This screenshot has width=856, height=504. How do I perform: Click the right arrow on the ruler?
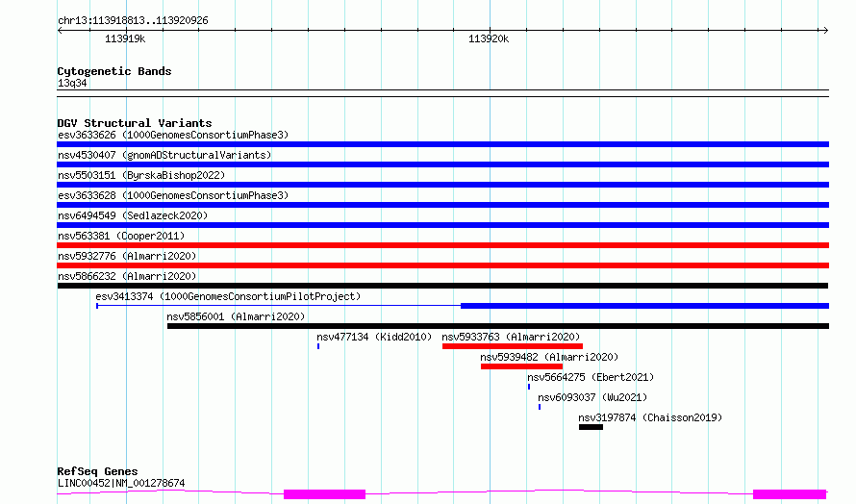(x=826, y=31)
